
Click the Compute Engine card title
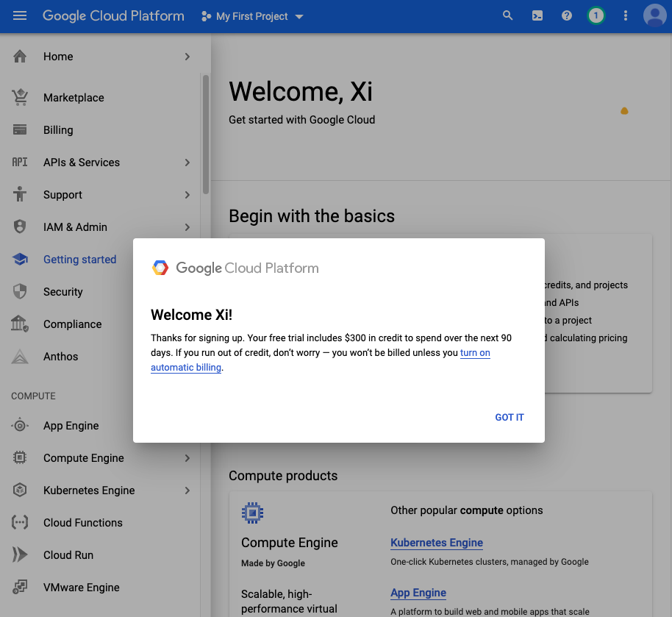(x=289, y=543)
